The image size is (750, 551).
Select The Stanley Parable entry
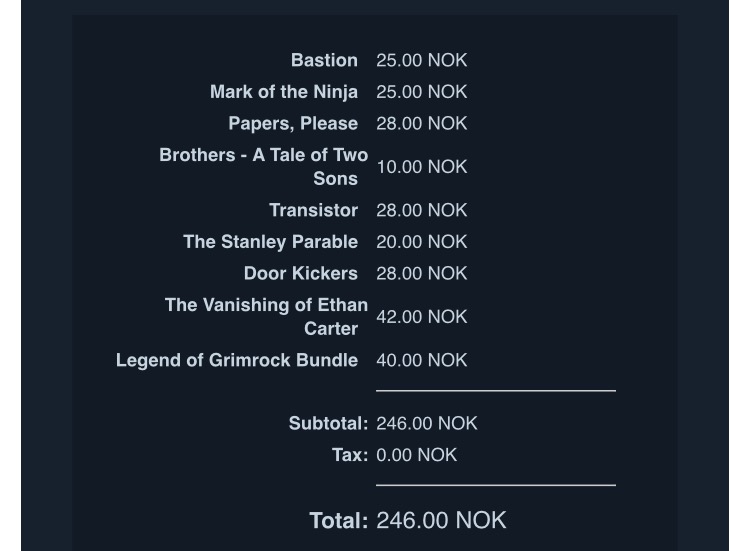[x=270, y=242]
